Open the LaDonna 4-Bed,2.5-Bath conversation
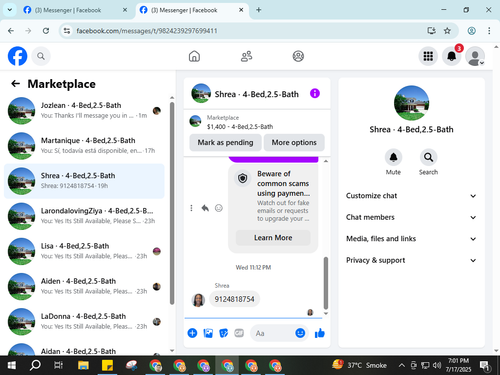 pos(84,322)
